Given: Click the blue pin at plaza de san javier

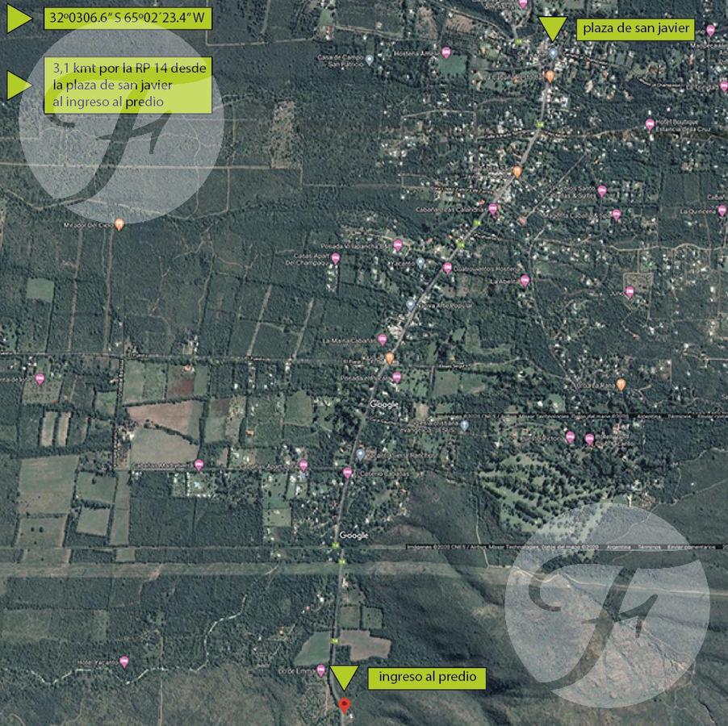Looking at the screenshot, I should tap(553, 54).
